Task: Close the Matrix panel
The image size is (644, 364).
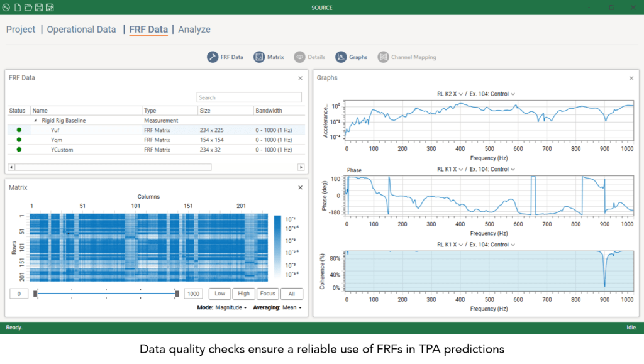Action: 300,187
